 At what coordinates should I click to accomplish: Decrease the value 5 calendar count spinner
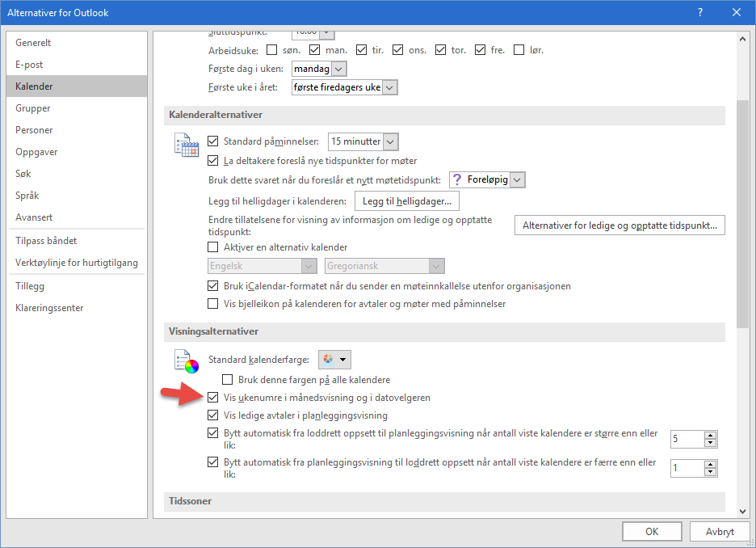coord(710,443)
